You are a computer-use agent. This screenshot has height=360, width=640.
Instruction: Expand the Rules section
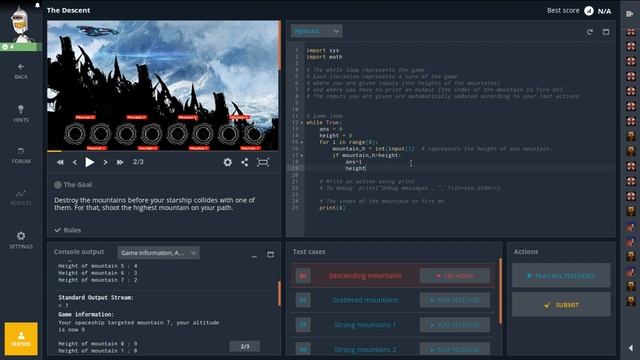(x=68, y=230)
